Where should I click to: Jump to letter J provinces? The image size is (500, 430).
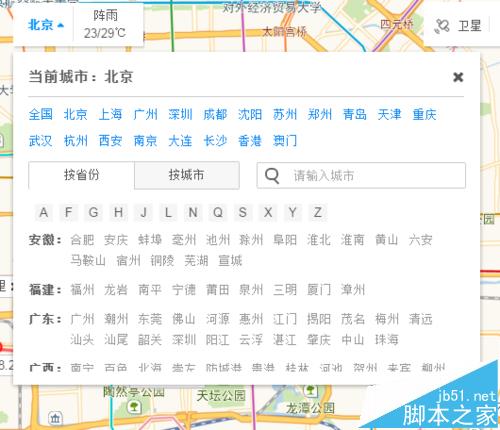point(143,212)
